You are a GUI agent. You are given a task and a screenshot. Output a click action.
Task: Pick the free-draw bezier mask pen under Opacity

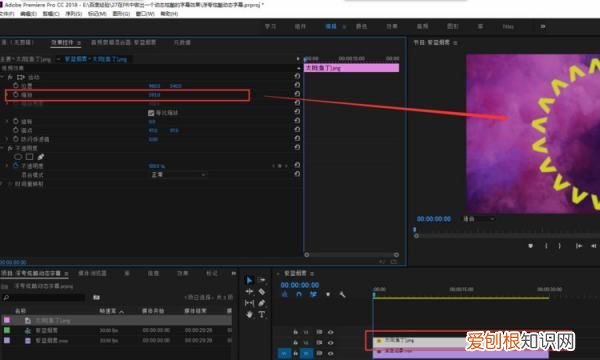(41, 157)
